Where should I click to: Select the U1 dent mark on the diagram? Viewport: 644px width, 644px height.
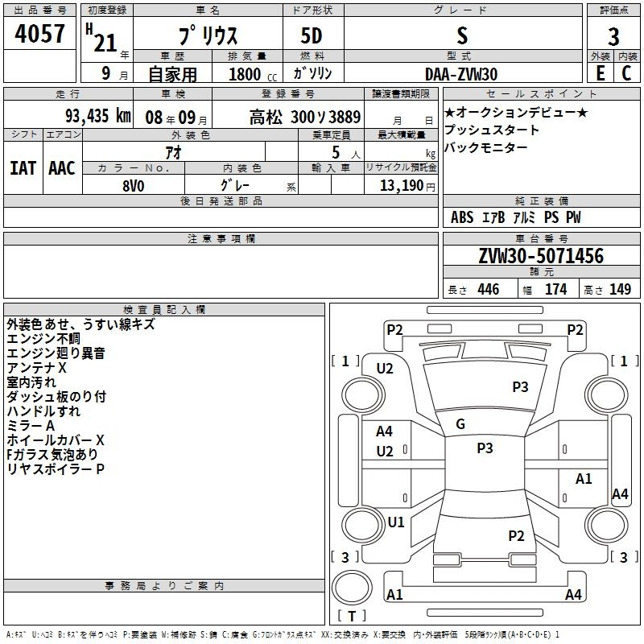[396, 522]
